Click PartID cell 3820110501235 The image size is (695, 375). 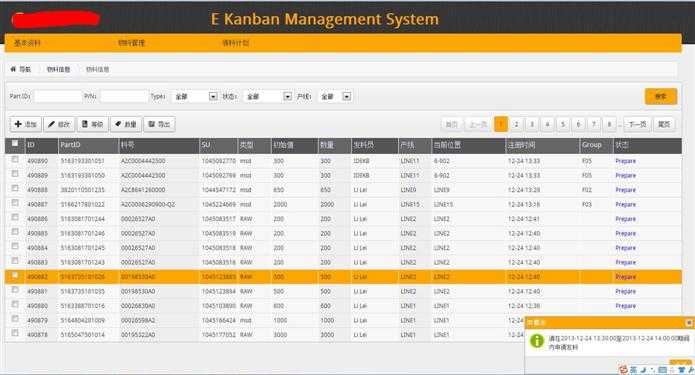82,190
